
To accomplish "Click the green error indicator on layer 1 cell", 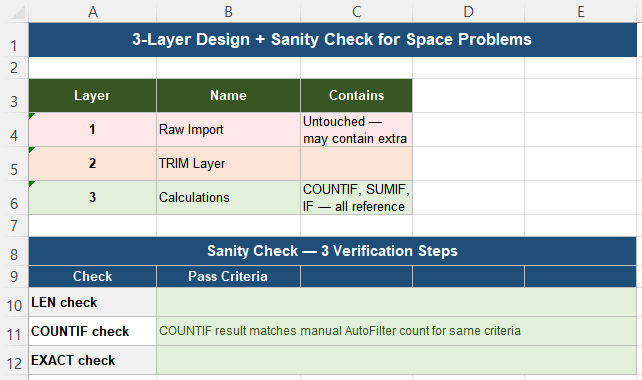I will (x=32, y=115).
